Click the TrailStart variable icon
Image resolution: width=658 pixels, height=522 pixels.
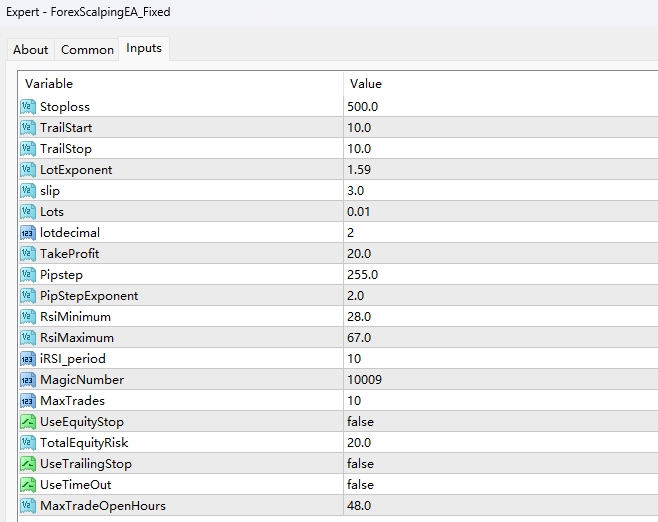click(x=28, y=128)
